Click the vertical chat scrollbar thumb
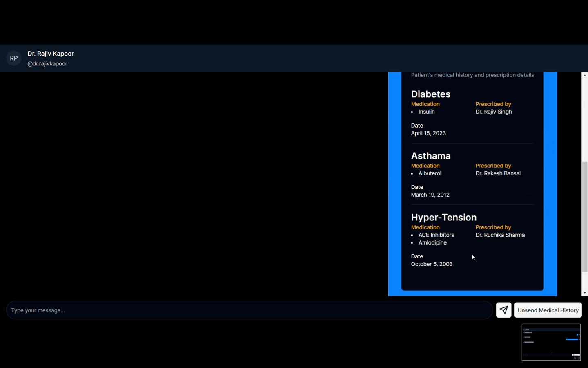Image resolution: width=588 pixels, height=368 pixels. click(585, 217)
